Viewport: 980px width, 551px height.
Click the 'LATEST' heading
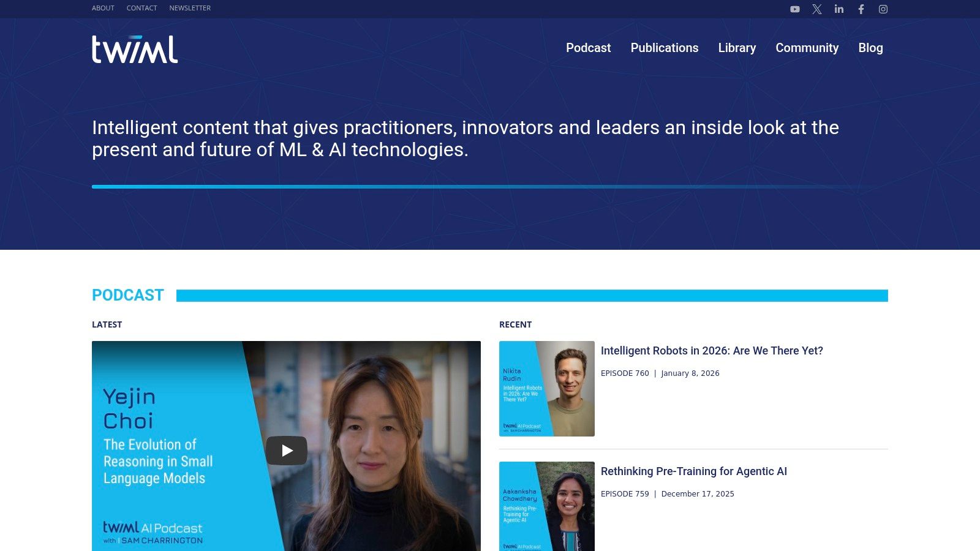107,324
